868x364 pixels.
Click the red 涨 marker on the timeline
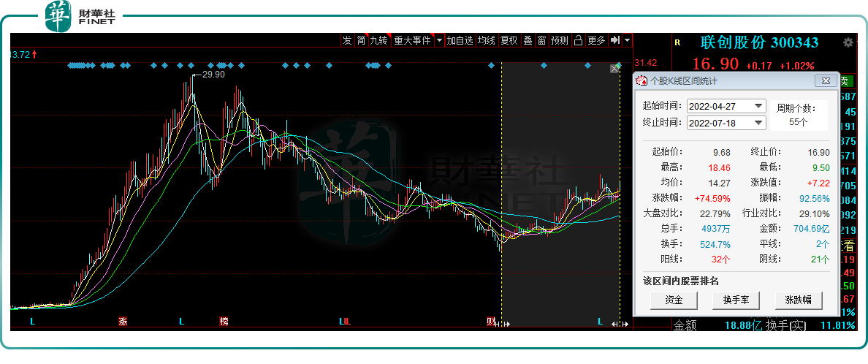[x=123, y=322]
